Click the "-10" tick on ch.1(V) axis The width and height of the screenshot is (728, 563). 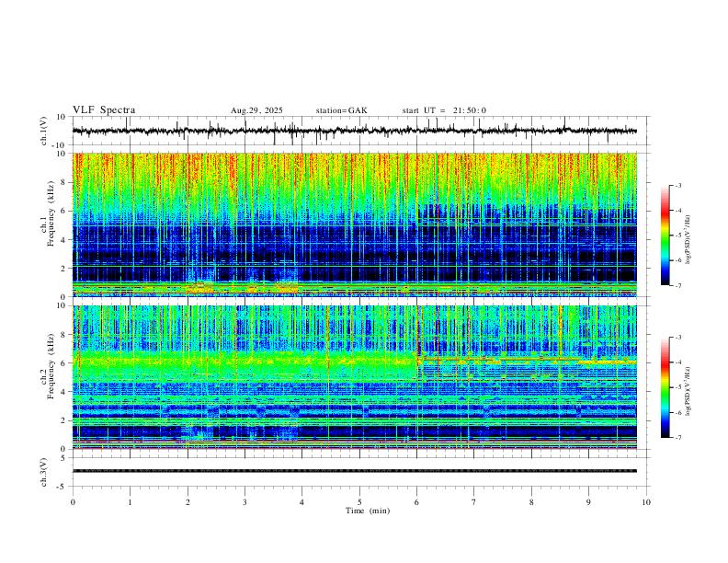[61, 145]
